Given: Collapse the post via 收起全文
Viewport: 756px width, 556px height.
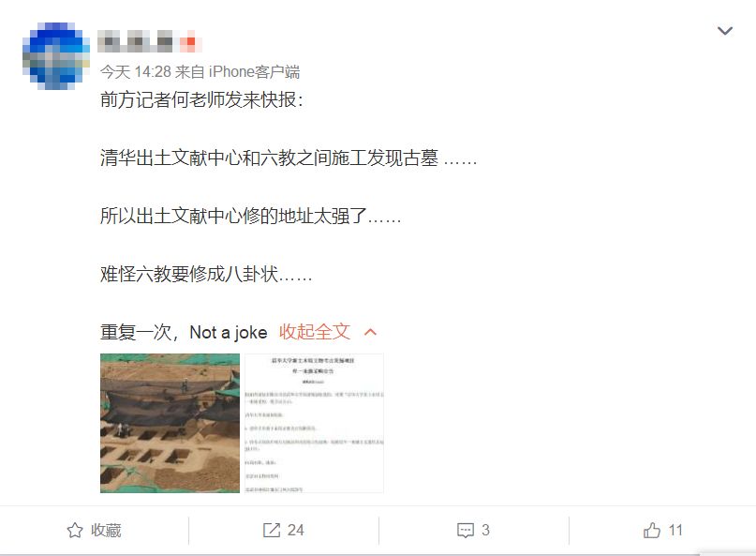Looking at the screenshot, I should click(x=315, y=332).
